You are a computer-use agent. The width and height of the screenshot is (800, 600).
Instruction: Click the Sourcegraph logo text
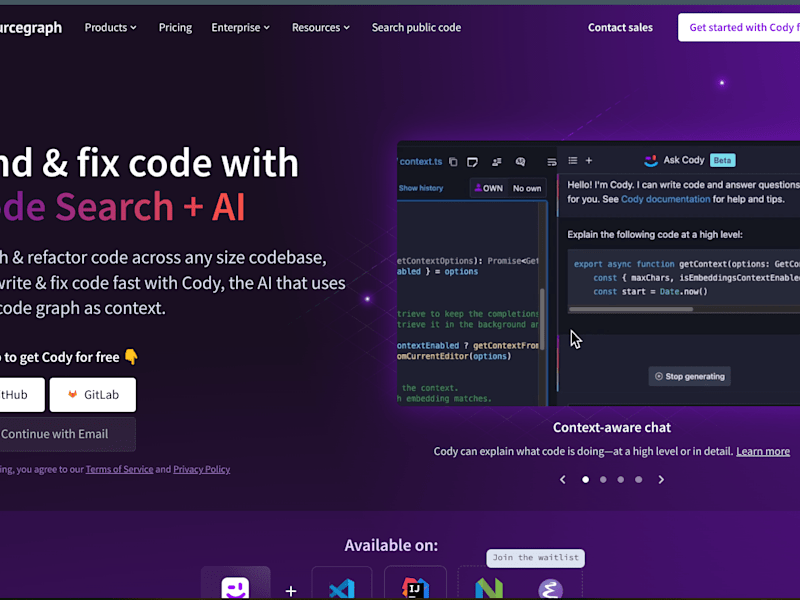(x=31, y=28)
